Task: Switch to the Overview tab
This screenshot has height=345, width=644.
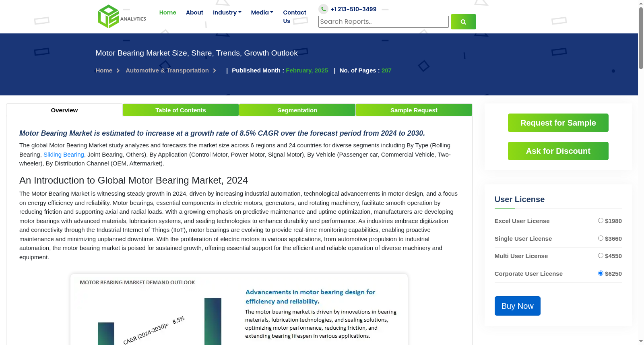Action: (x=64, y=110)
